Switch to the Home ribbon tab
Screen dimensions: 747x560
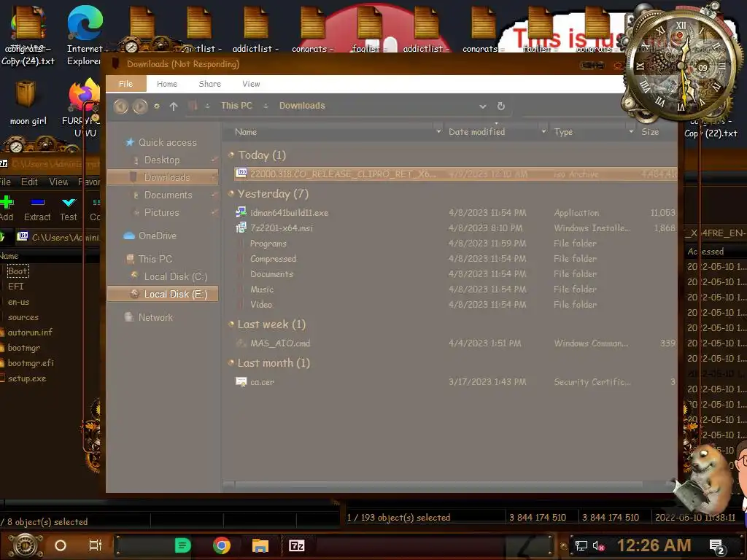coord(167,84)
